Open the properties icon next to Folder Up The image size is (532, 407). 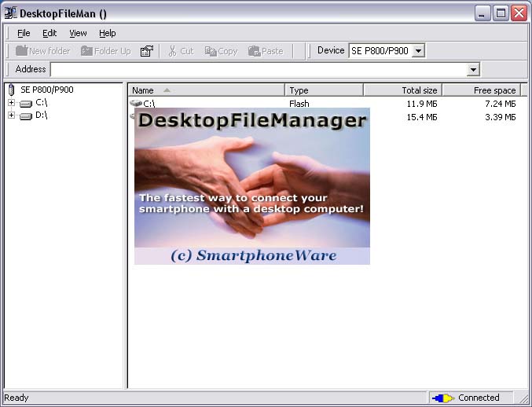click(x=147, y=51)
